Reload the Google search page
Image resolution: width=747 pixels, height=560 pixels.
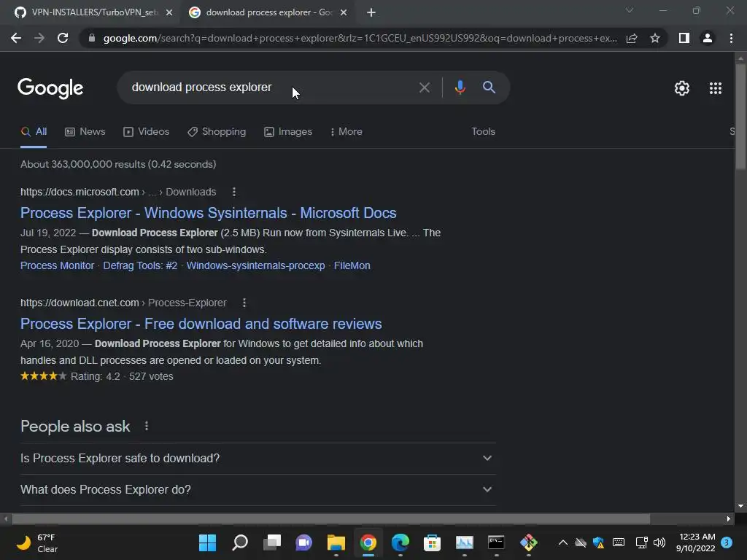click(x=63, y=38)
